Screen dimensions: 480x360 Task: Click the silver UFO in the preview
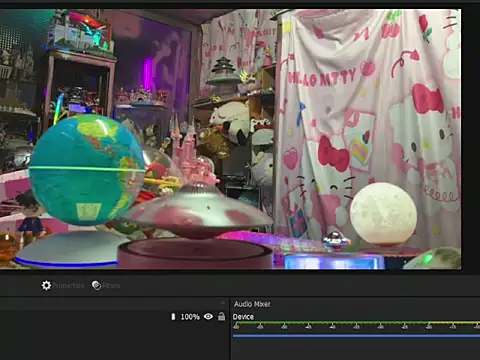pyautogui.click(x=197, y=211)
